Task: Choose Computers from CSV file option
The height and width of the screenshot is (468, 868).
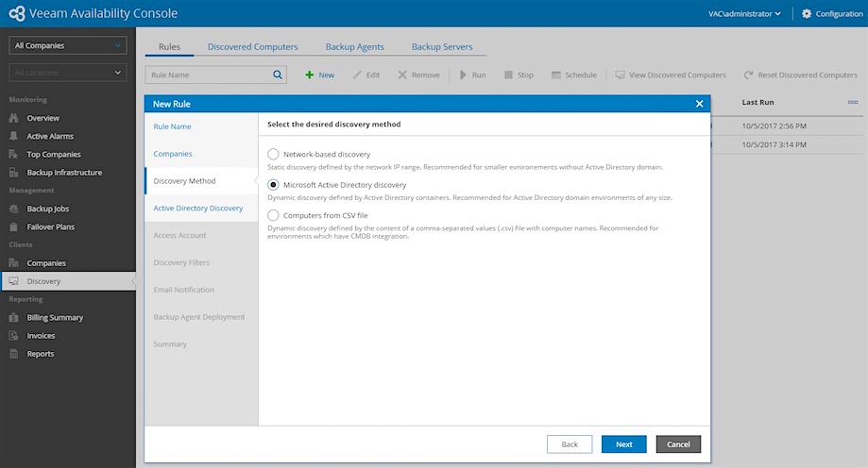Action: 274,215
